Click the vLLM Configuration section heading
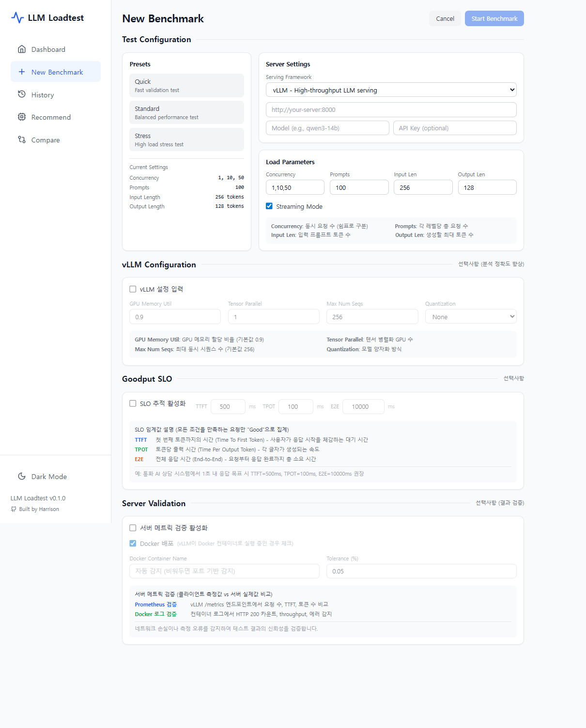Image resolution: width=586 pixels, height=728 pixels. pos(159,264)
